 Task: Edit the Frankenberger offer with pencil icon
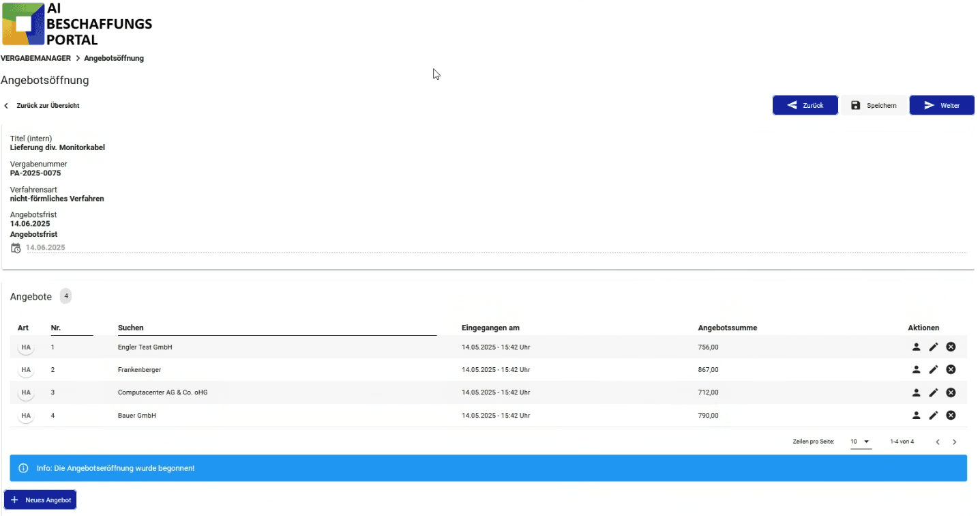(934, 369)
